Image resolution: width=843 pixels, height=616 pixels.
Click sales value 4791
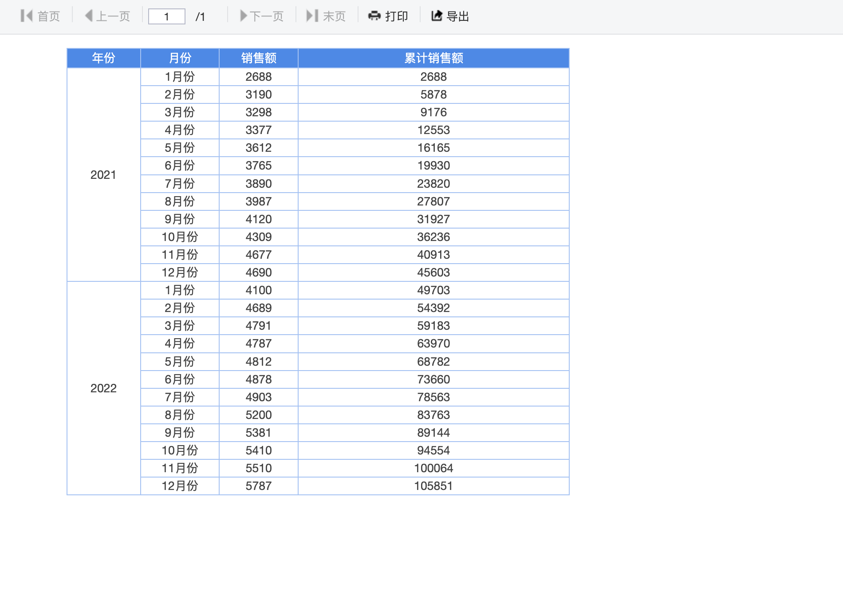tap(259, 326)
